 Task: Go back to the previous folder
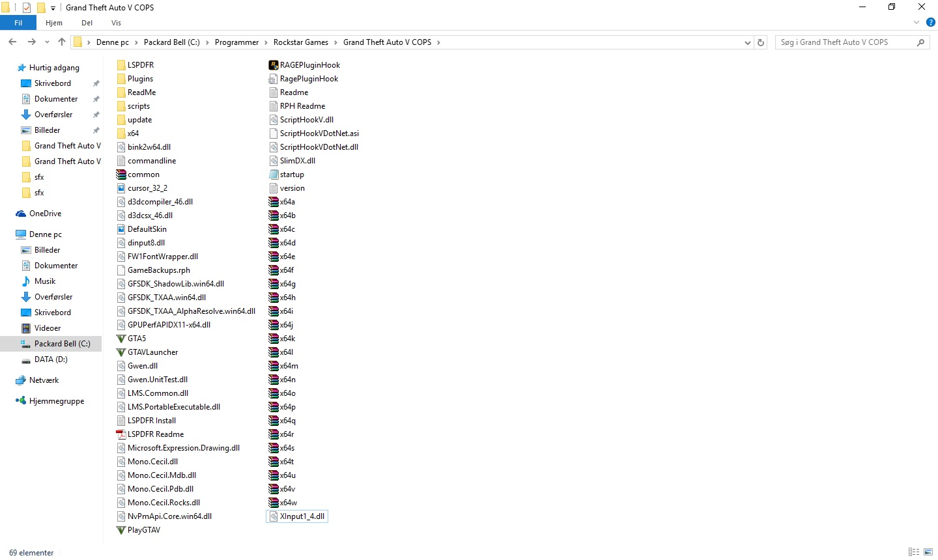[12, 42]
